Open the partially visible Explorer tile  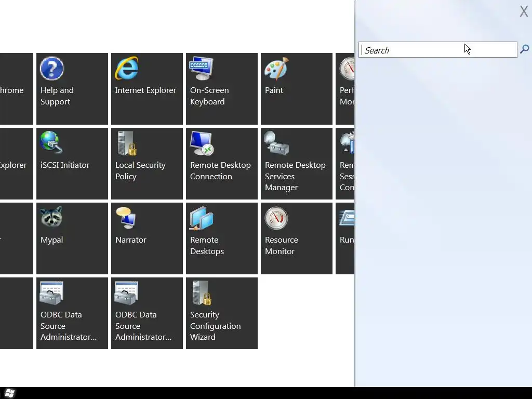(16, 164)
